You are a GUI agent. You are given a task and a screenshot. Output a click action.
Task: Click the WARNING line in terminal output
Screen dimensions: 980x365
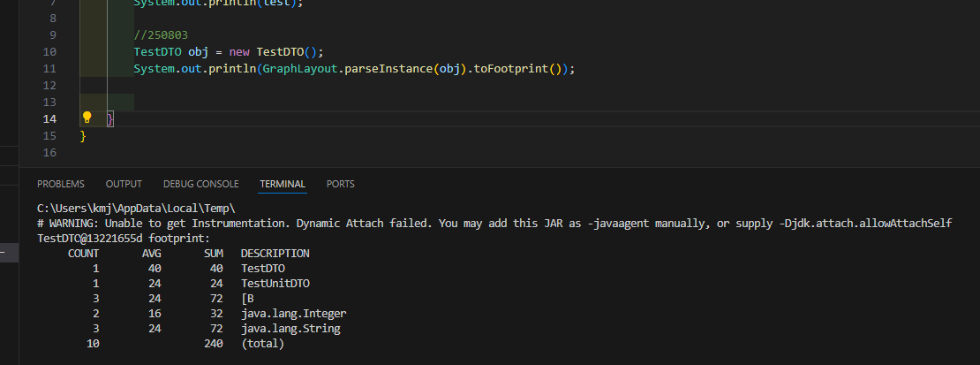(x=494, y=224)
